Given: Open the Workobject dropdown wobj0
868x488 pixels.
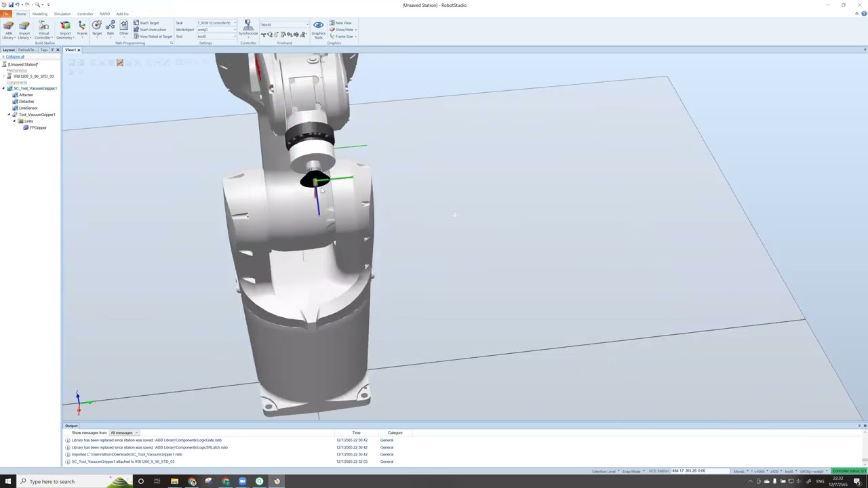Looking at the screenshot, I should point(216,30).
